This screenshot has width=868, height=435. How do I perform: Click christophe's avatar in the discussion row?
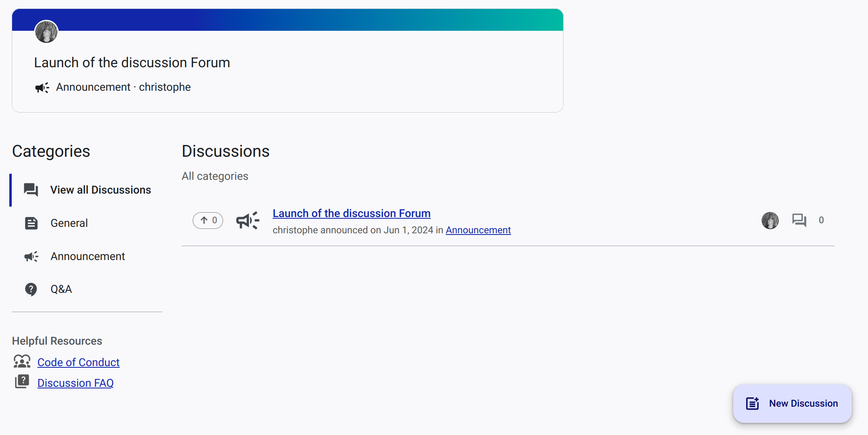pos(770,220)
